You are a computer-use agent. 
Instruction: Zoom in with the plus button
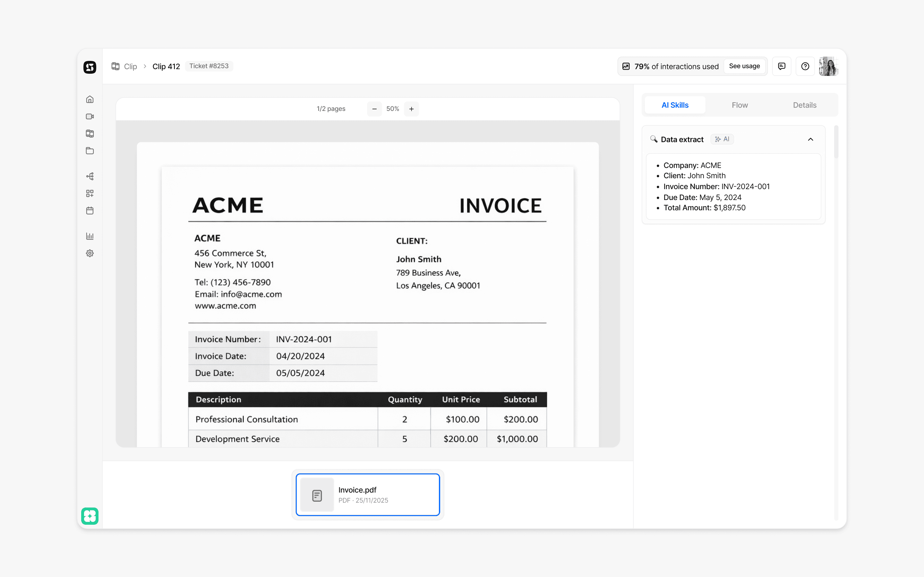pos(411,109)
